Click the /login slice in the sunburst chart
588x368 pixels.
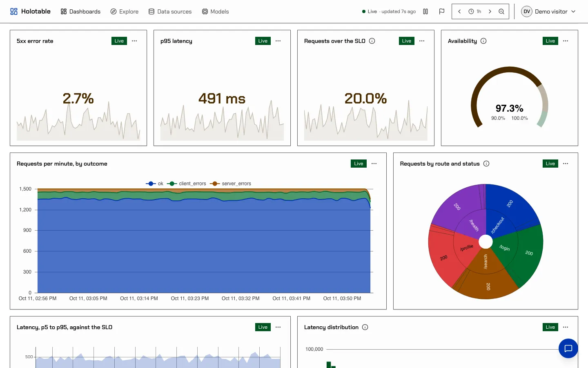[506, 247]
